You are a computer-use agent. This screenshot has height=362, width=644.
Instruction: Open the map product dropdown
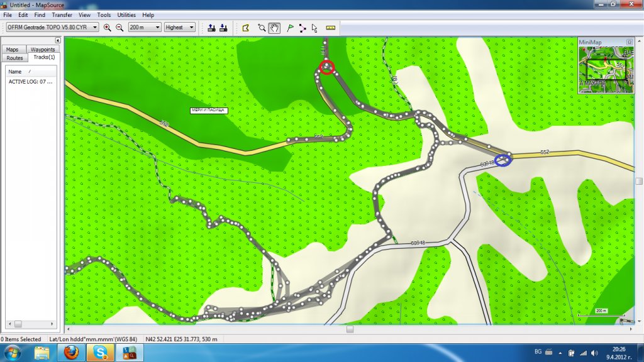[95, 28]
